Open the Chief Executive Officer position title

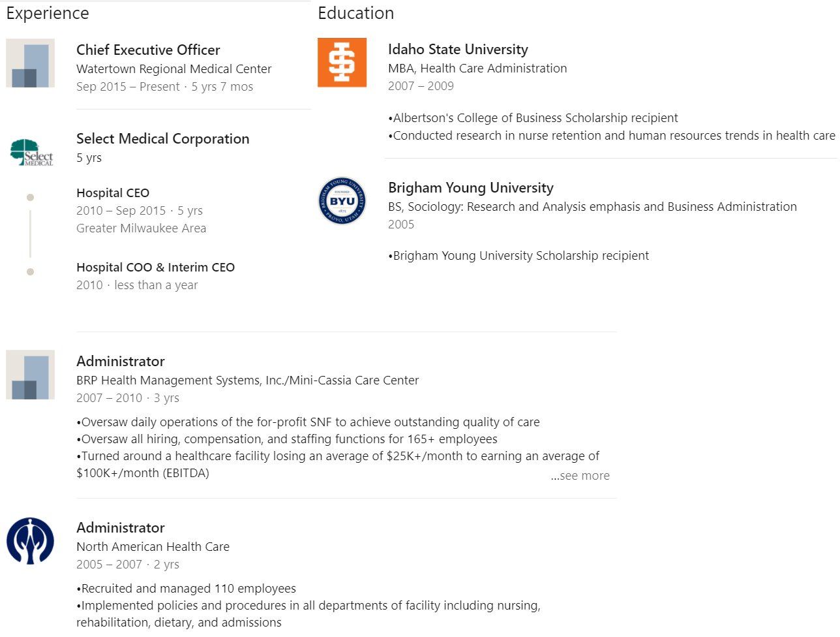(x=148, y=50)
